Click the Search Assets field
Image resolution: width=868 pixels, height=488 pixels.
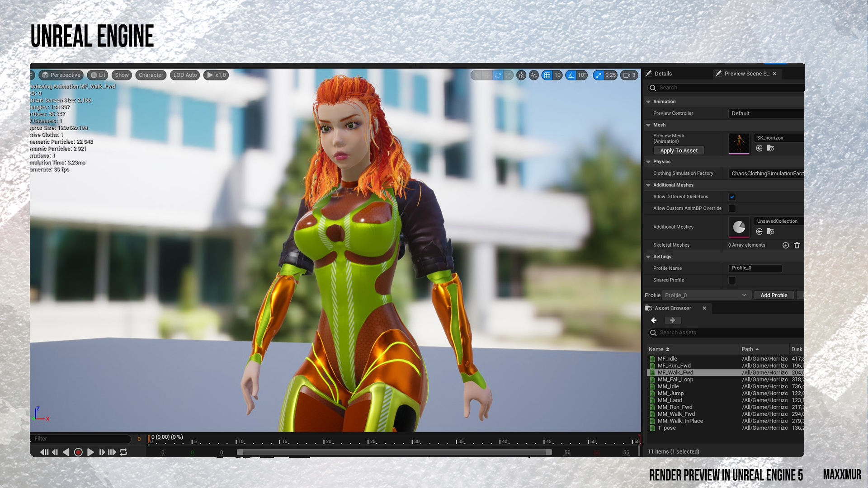click(x=726, y=333)
